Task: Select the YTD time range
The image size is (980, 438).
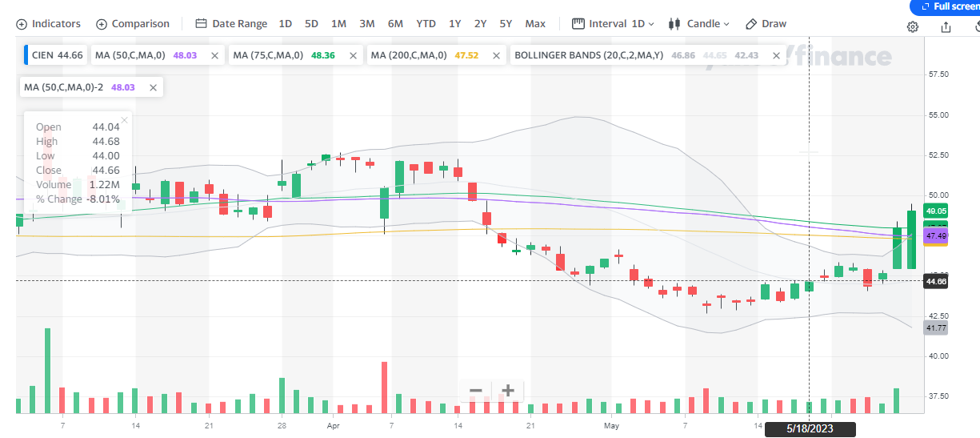Action: pyautogui.click(x=426, y=24)
